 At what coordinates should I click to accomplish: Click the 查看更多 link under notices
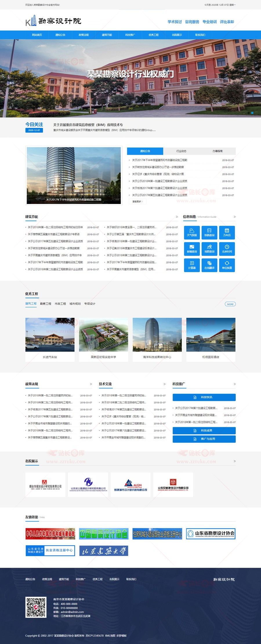click(x=137, y=201)
